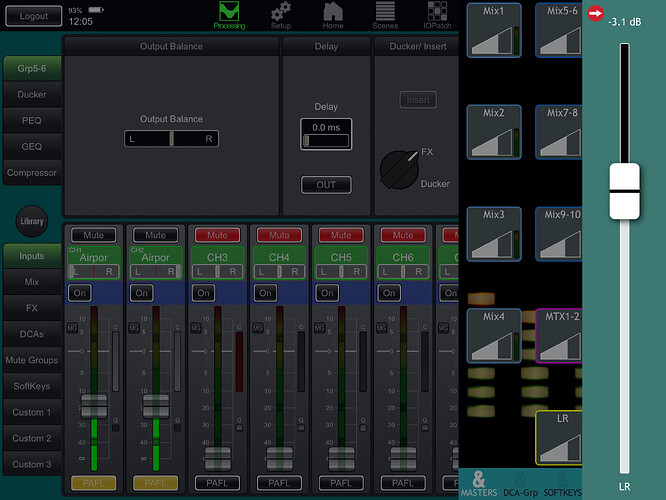666x500 pixels.
Task: Unmute channel CH6
Action: click(403, 235)
